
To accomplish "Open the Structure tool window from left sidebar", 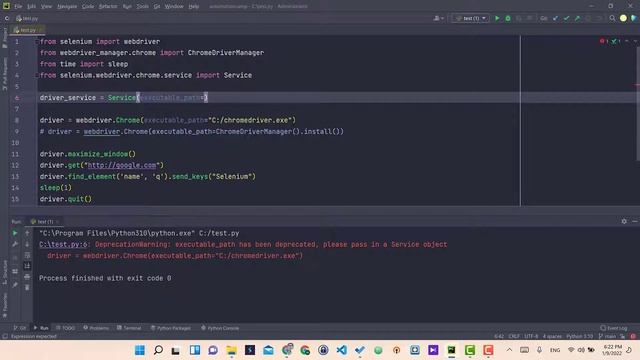I will 5,273.
